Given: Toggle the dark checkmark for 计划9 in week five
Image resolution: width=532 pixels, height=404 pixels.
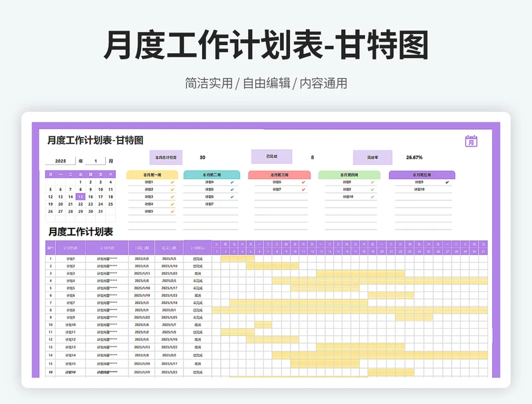Looking at the screenshot, I should [x=447, y=182].
